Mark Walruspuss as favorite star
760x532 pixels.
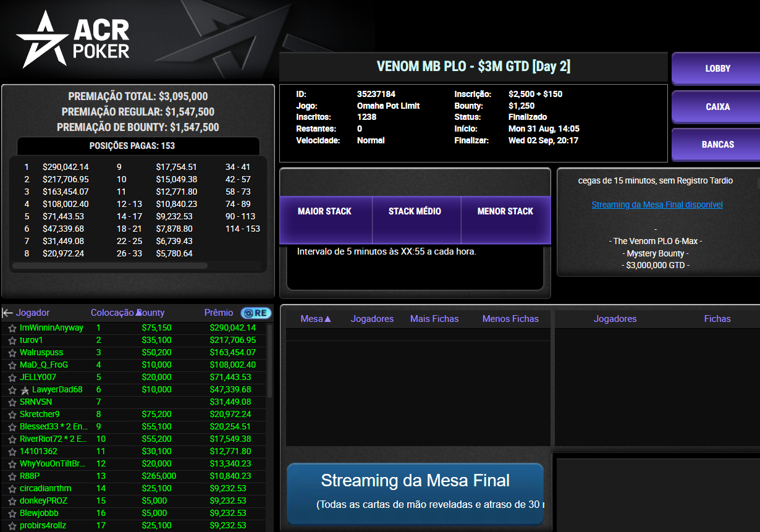pyautogui.click(x=12, y=353)
